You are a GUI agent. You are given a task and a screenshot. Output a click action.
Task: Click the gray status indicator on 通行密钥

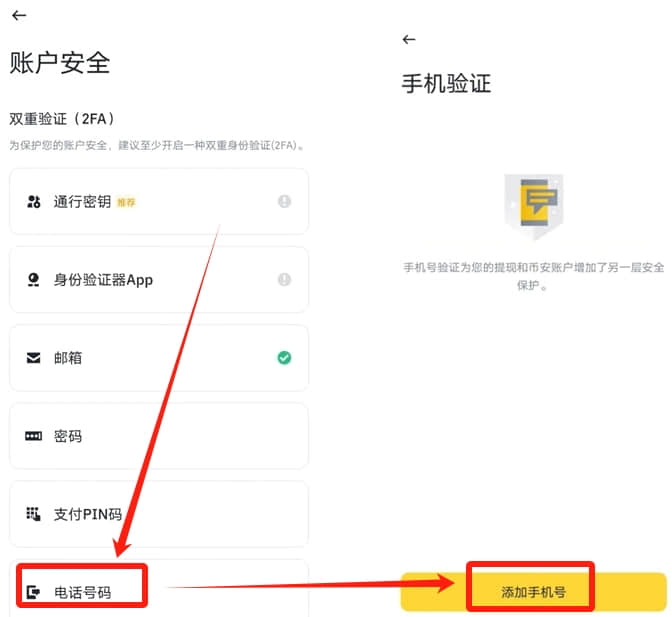[x=284, y=201]
